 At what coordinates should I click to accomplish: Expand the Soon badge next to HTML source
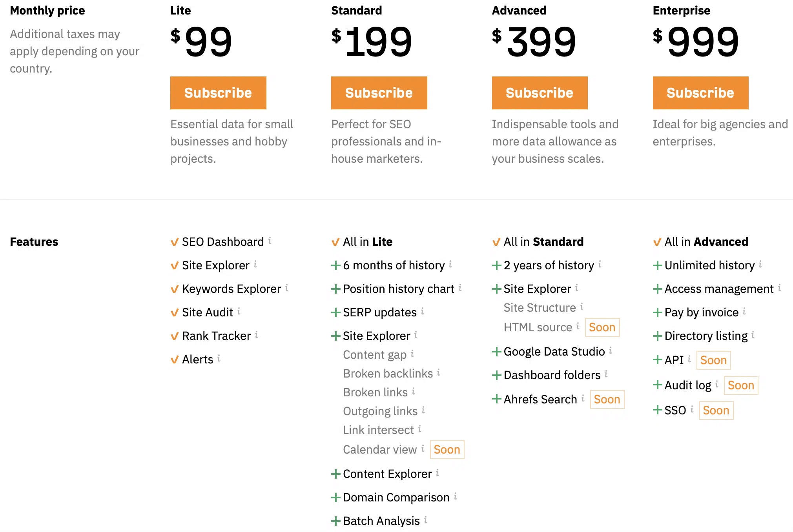[x=601, y=327]
